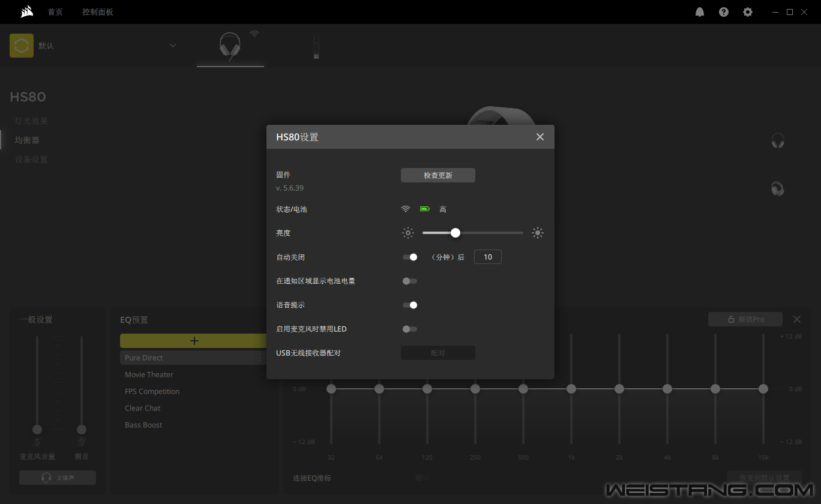This screenshot has height=504, width=821.
Task: Close the iCUE application window
Action: tap(804, 12)
